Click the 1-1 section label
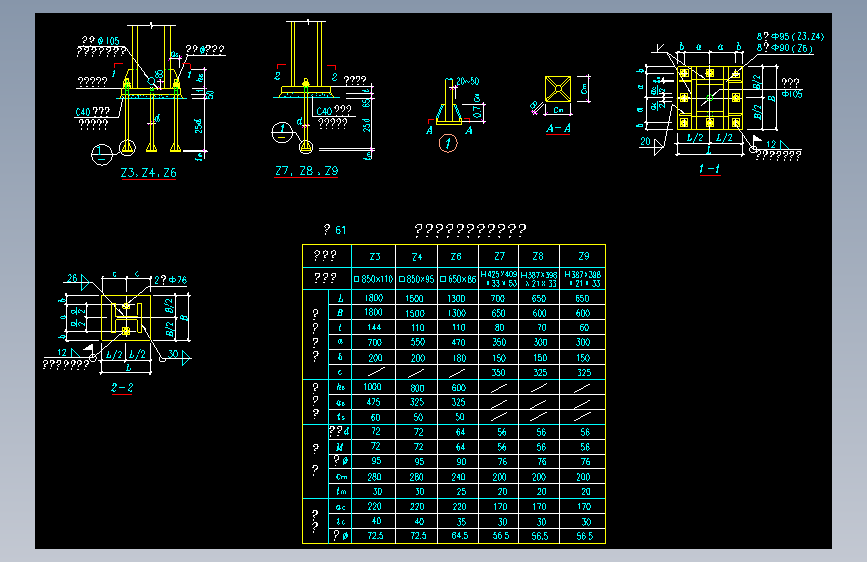The height and width of the screenshot is (562, 867). point(709,169)
